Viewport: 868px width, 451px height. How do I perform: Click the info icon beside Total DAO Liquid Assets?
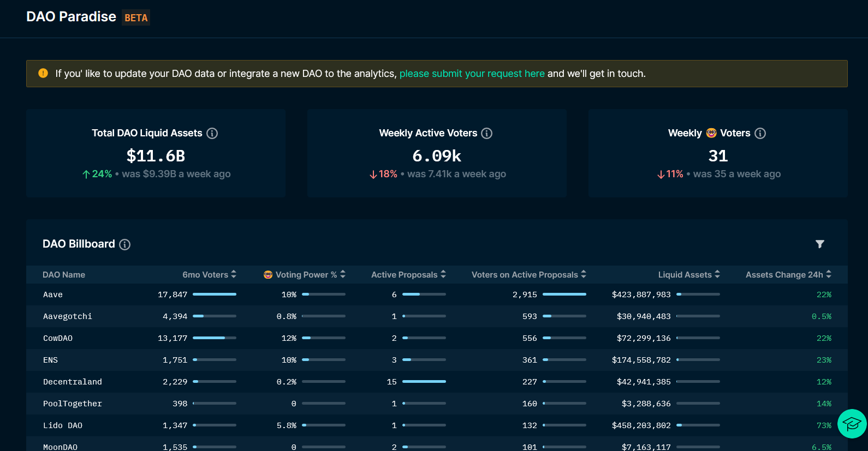point(212,133)
